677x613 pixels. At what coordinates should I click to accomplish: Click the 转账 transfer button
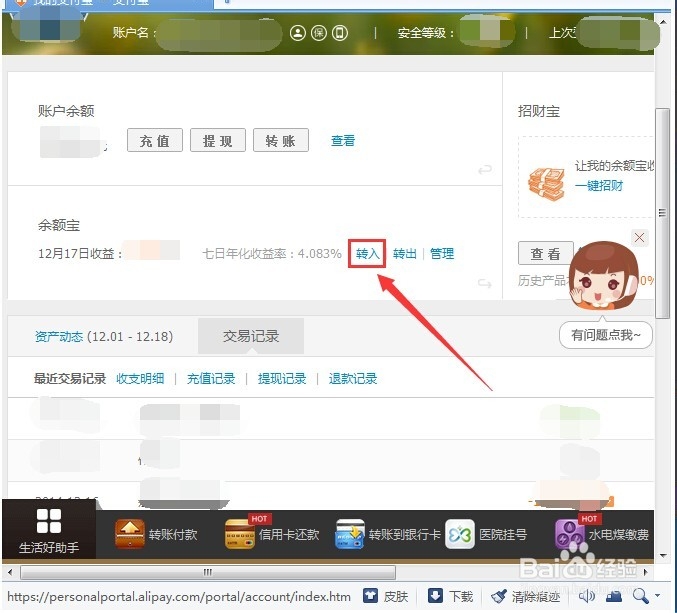[x=281, y=140]
